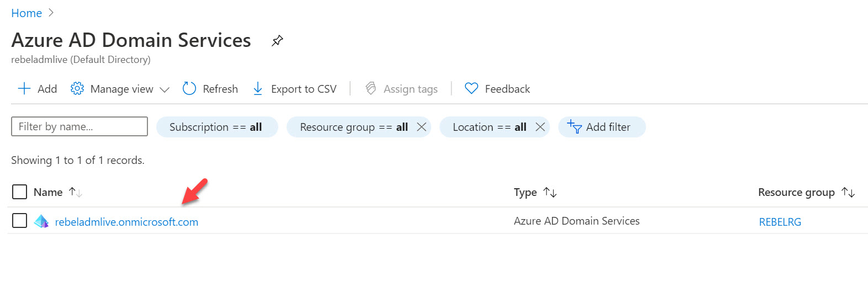This screenshot has width=868, height=287.
Task: Check the rebeladmlive.onmicrosoft.com row checkbox
Action: [19, 221]
